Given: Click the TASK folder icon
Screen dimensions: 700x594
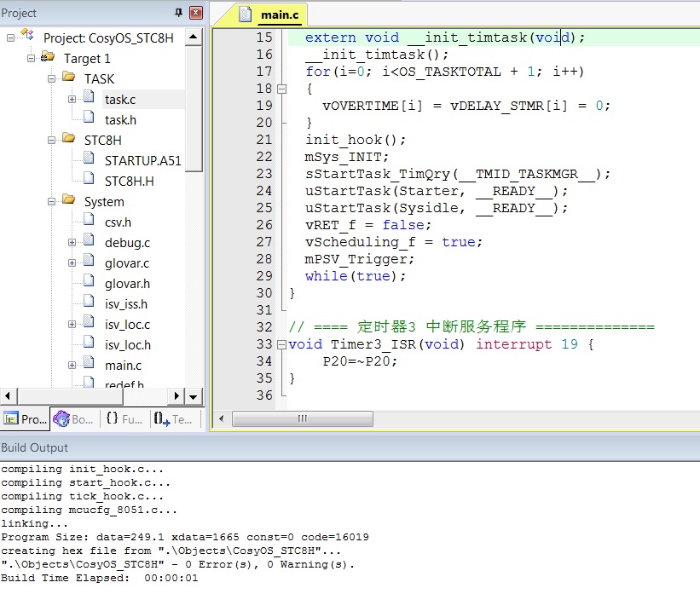Looking at the screenshot, I should point(68,77).
